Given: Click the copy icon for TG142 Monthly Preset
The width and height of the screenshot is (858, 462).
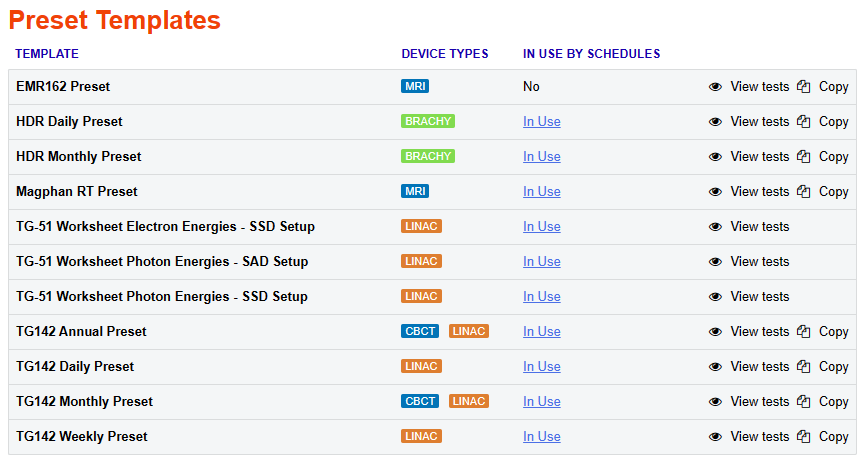Looking at the screenshot, I should pyautogui.click(x=803, y=402).
